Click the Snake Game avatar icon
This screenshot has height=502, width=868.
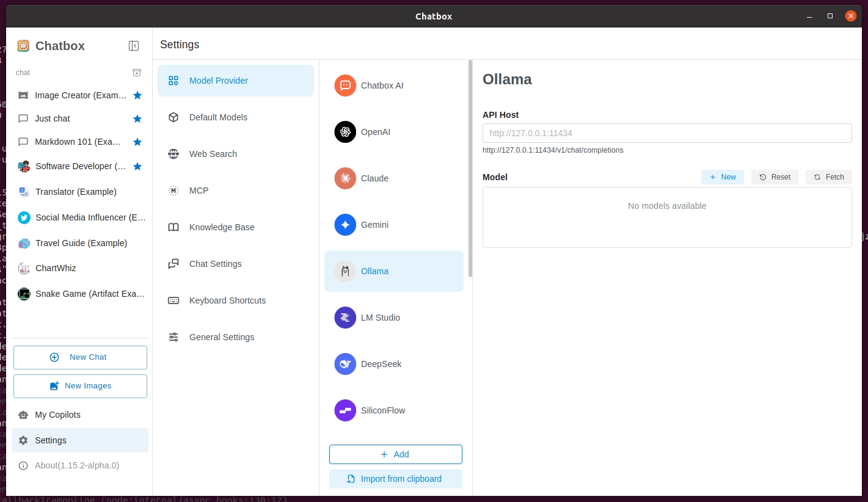tap(24, 294)
